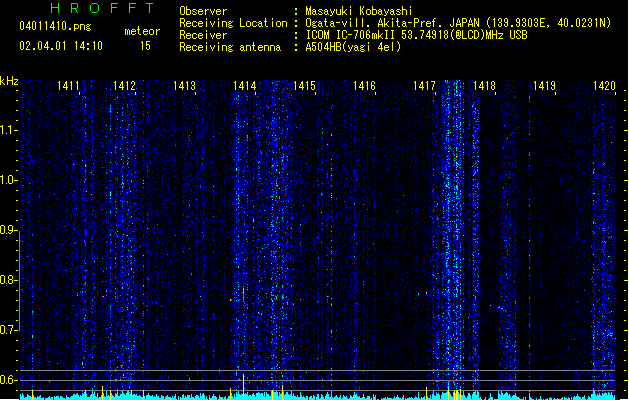629x400 pixels.
Task: Click the 1416 time tick label
Action: tap(364, 86)
